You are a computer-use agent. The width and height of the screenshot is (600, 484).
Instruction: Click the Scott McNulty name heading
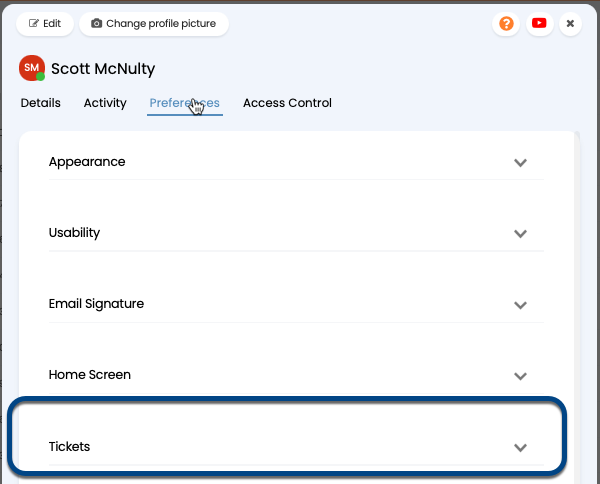[103, 69]
